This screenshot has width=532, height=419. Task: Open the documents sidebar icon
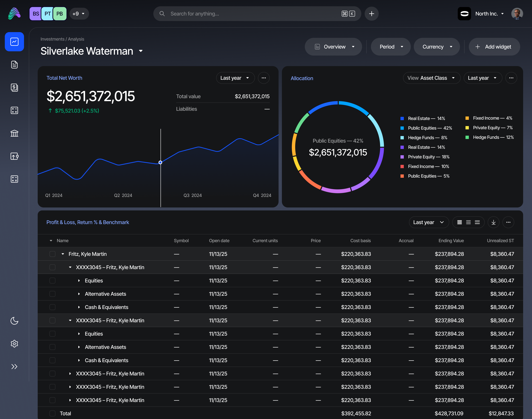click(x=14, y=65)
